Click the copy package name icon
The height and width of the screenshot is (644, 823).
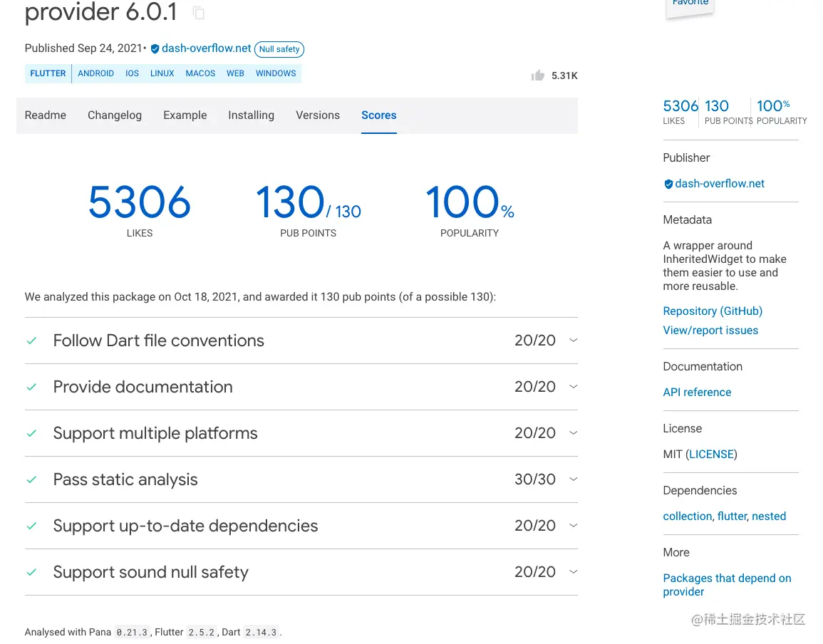tap(199, 13)
